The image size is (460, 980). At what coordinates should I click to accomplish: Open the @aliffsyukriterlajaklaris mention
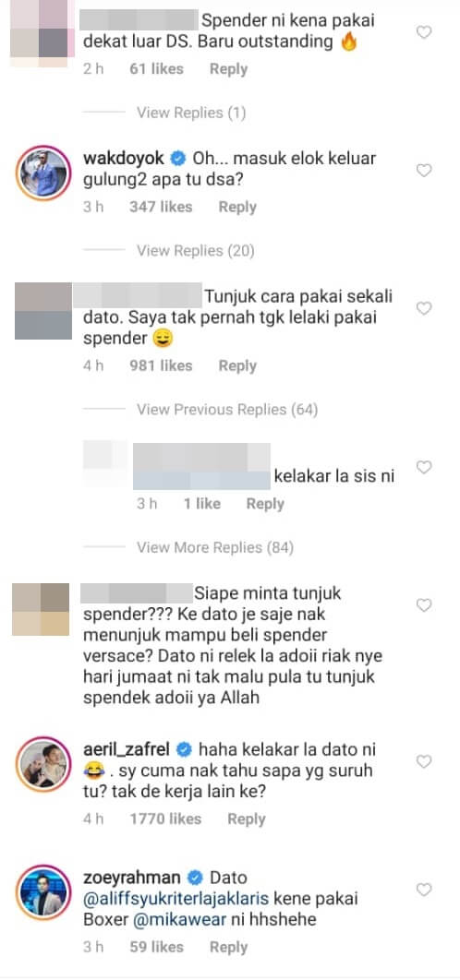tap(176, 898)
